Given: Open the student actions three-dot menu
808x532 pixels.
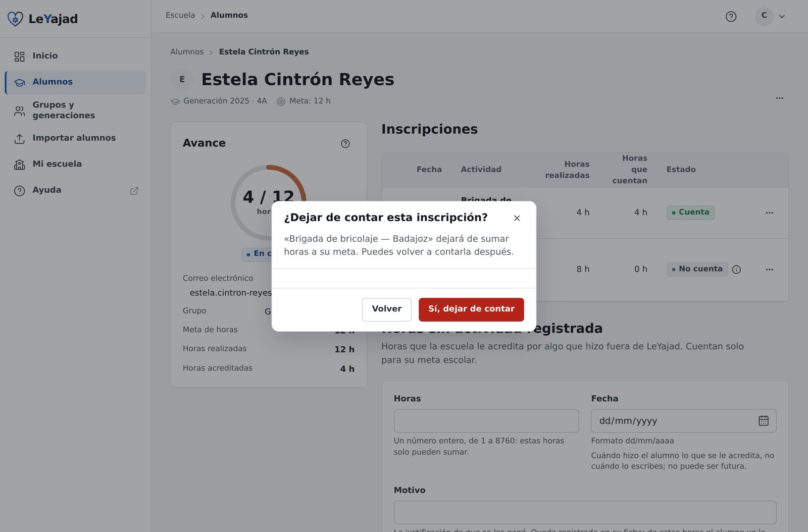Looking at the screenshot, I should (779, 98).
